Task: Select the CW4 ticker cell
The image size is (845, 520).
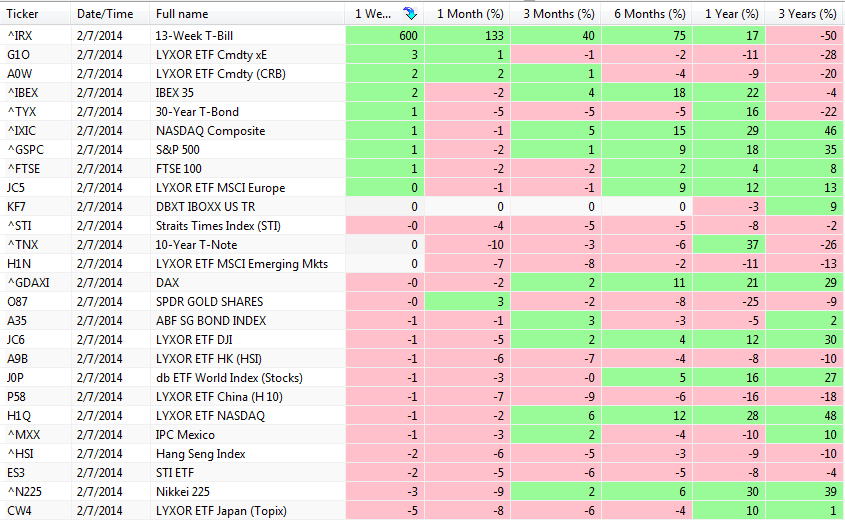Action: click(19, 511)
